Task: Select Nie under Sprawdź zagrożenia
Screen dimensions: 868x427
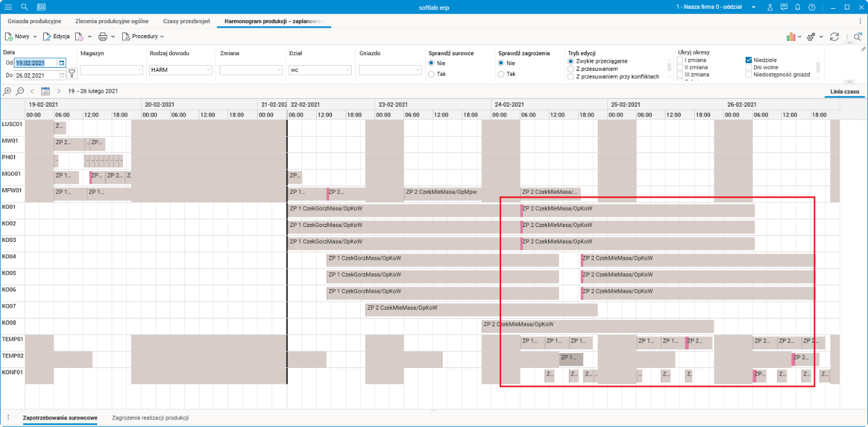Action: pyautogui.click(x=500, y=63)
